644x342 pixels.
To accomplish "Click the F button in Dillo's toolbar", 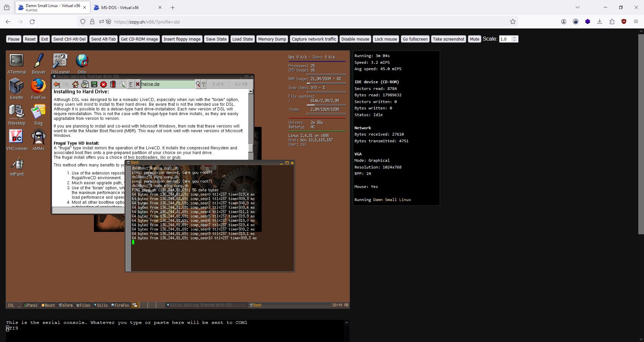I will [131, 84].
